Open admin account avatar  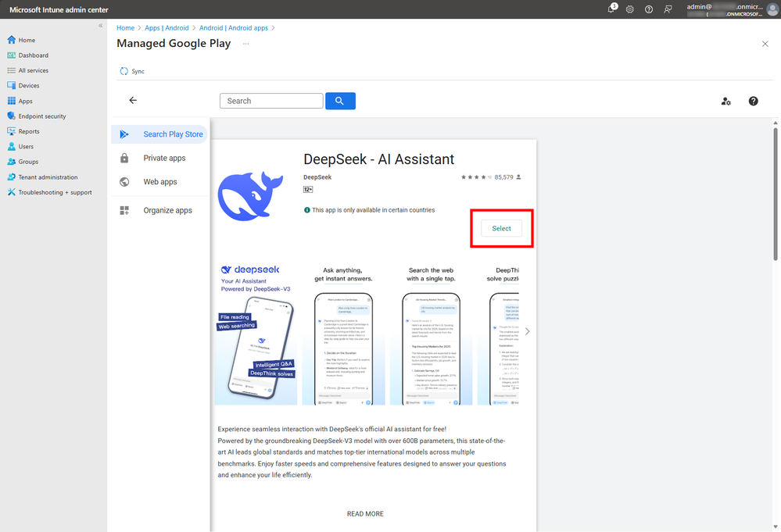pos(772,9)
